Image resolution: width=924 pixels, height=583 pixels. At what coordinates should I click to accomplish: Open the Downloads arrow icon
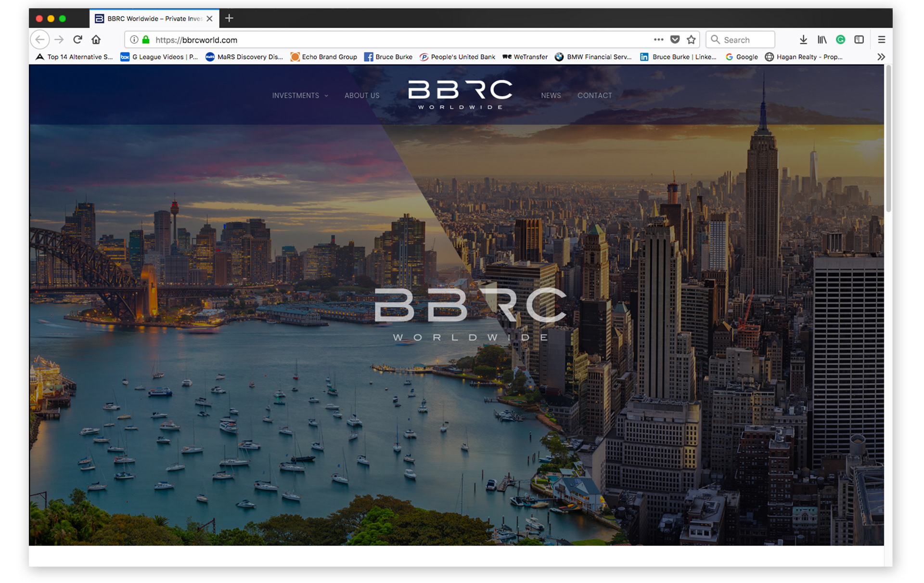[x=803, y=39]
